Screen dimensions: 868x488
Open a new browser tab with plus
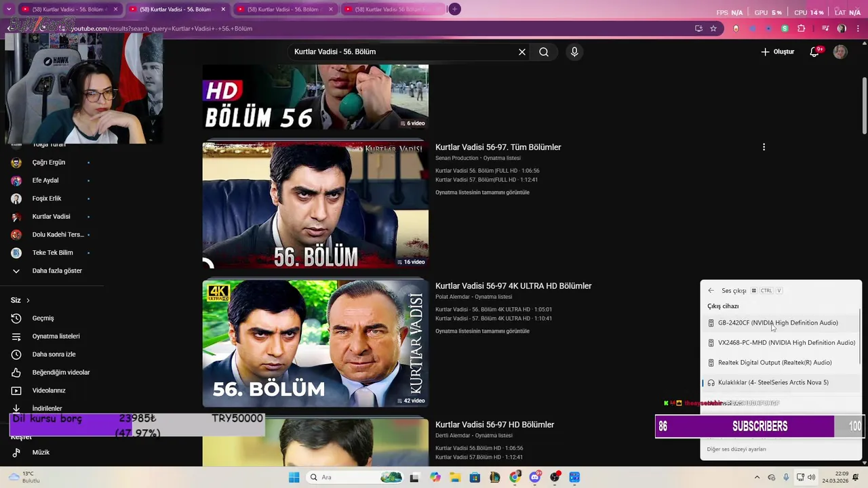click(455, 9)
